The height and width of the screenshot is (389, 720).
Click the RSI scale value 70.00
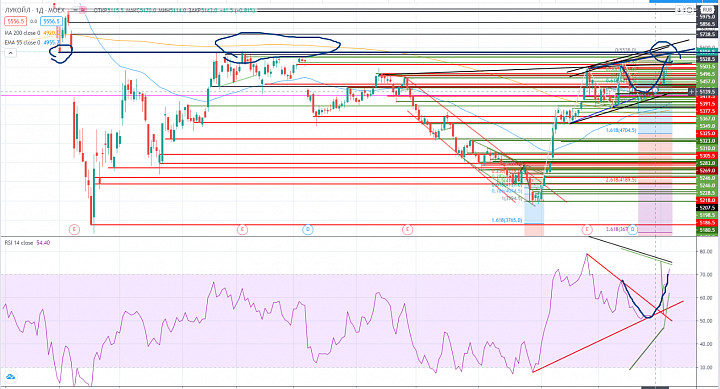click(x=706, y=275)
